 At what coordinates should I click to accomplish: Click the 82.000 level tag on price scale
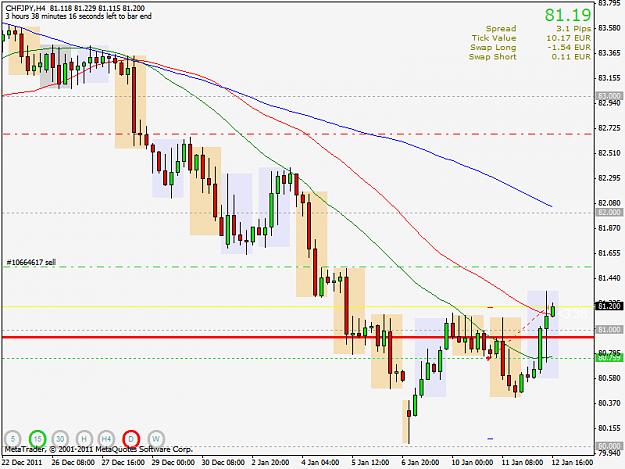point(609,212)
